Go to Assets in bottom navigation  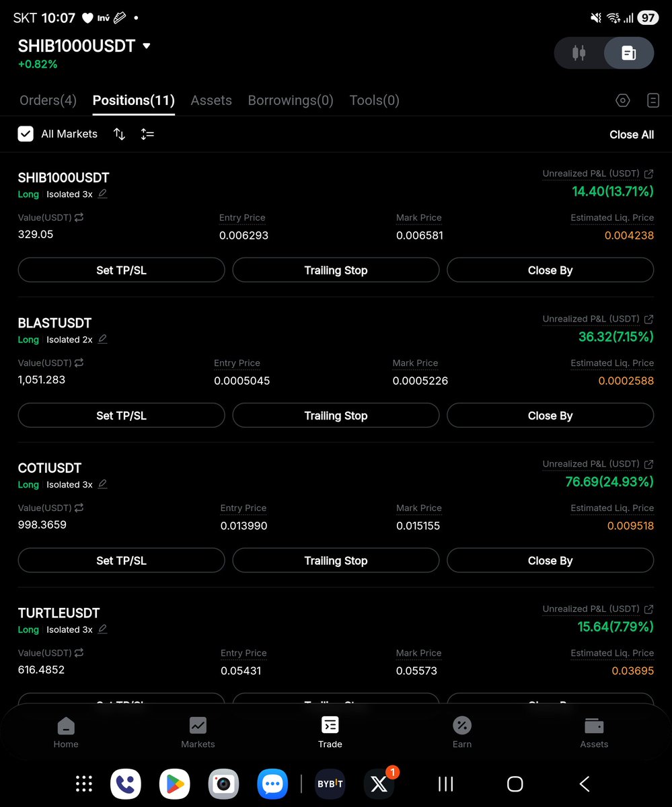[x=594, y=732]
